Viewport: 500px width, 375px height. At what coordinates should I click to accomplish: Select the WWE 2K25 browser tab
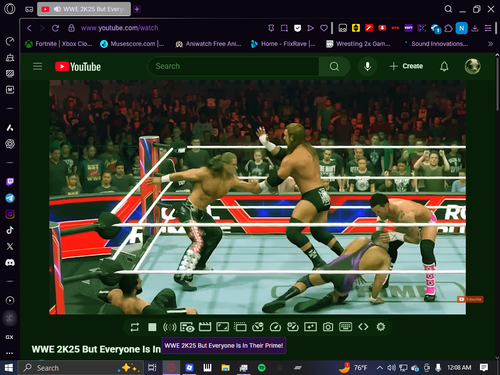tap(84, 9)
